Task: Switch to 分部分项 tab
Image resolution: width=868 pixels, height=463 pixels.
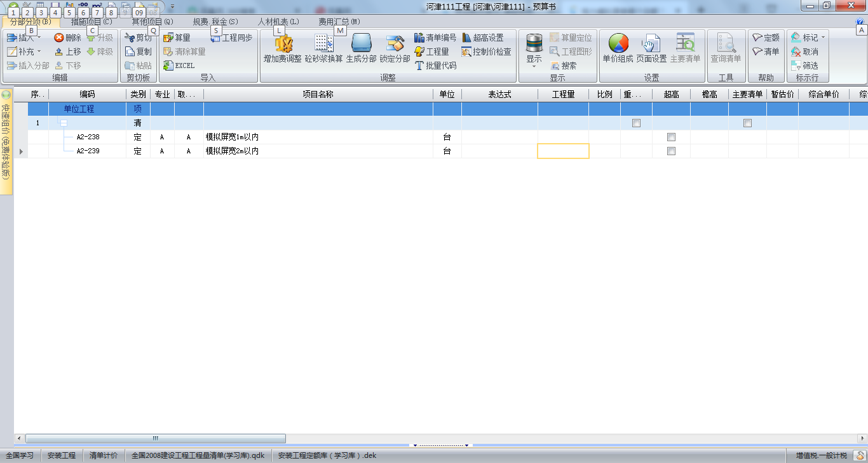Action: [x=31, y=22]
